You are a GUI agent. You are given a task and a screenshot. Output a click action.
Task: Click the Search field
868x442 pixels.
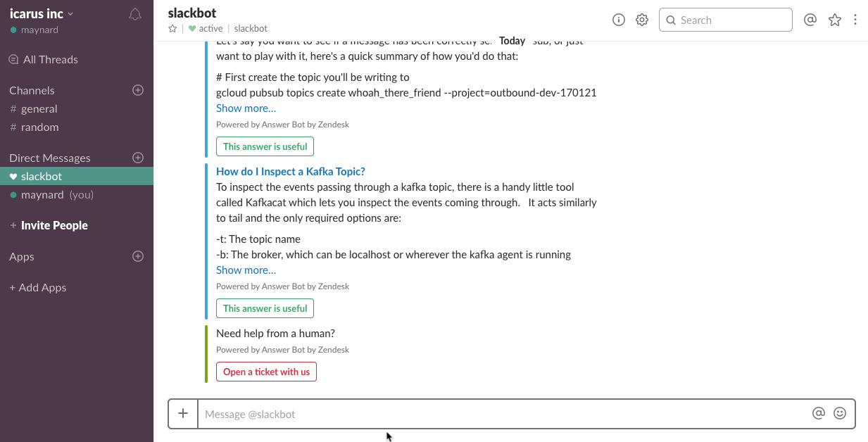click(726, 20)
